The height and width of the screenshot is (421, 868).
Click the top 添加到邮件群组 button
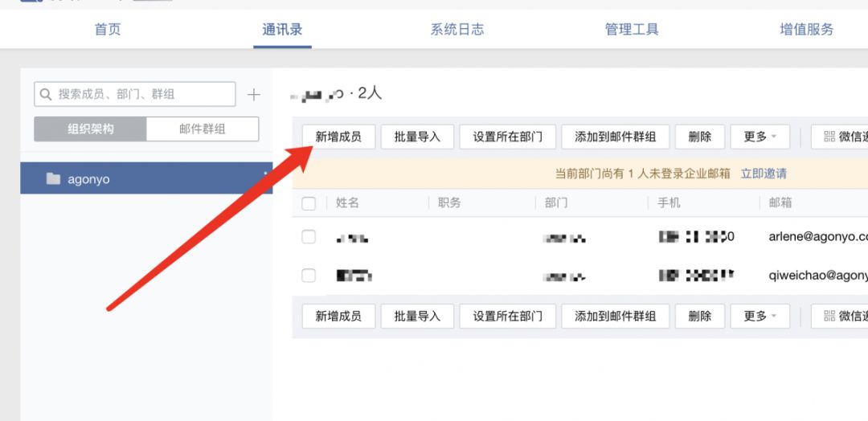616,137
